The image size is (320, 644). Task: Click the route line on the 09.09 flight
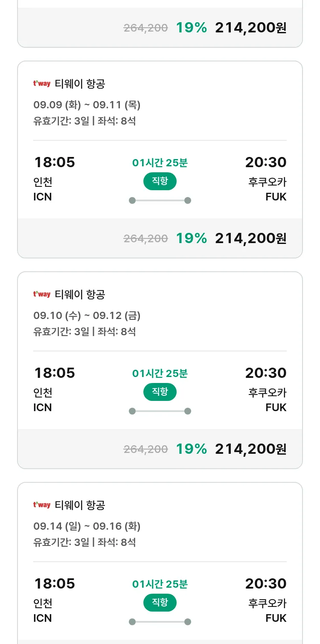tap(160, 200)
